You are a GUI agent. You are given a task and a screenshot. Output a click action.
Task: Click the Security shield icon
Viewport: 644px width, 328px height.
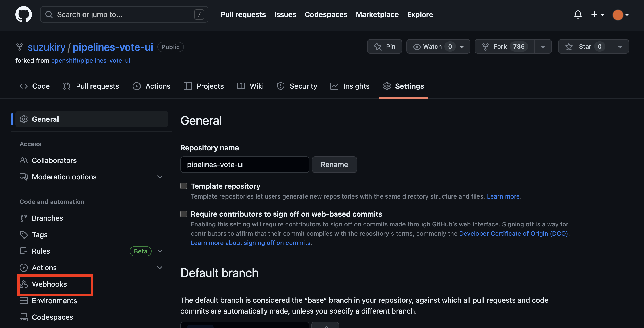[x=280, y=86]
